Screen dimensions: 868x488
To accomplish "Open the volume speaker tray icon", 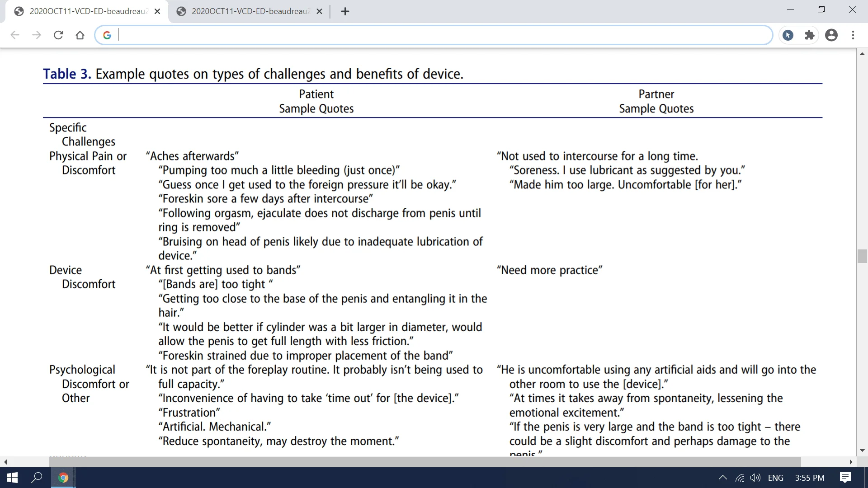I will click(x=755, y=478).
